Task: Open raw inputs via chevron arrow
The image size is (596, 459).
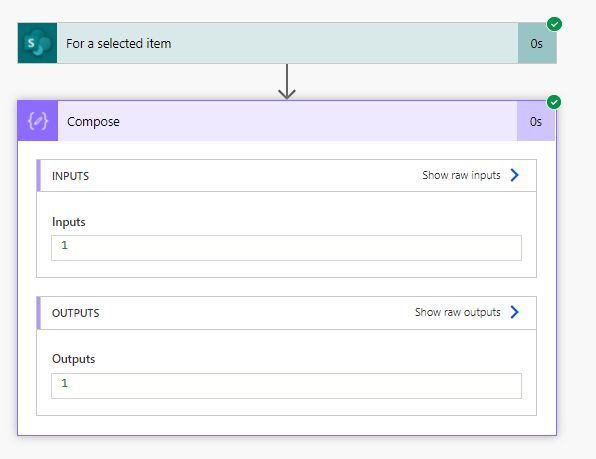Action: [515, 175]
